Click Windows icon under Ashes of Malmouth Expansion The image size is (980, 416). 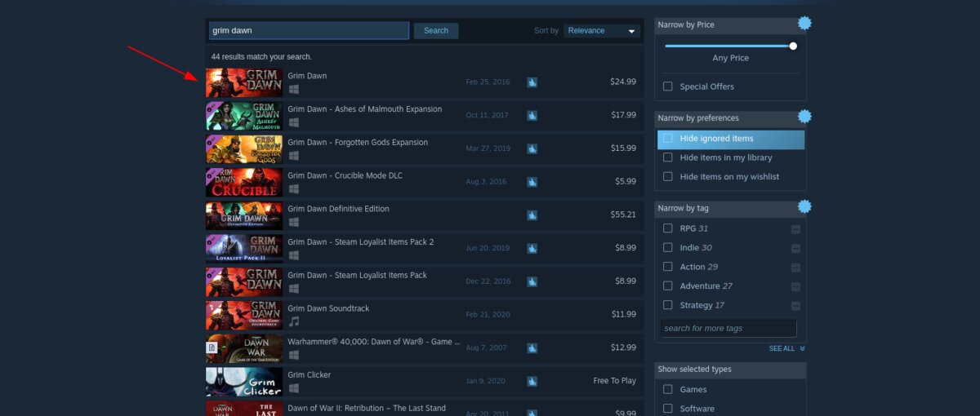point(293,122)
